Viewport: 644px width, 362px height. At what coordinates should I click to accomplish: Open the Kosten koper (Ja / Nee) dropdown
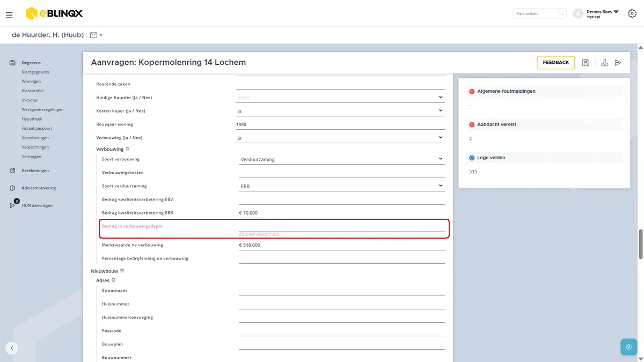pos(340,110)
